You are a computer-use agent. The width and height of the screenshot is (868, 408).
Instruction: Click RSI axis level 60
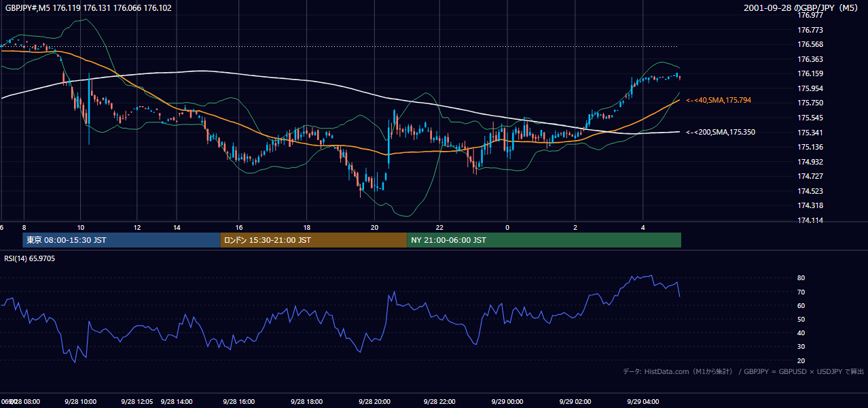click(801, 305)
